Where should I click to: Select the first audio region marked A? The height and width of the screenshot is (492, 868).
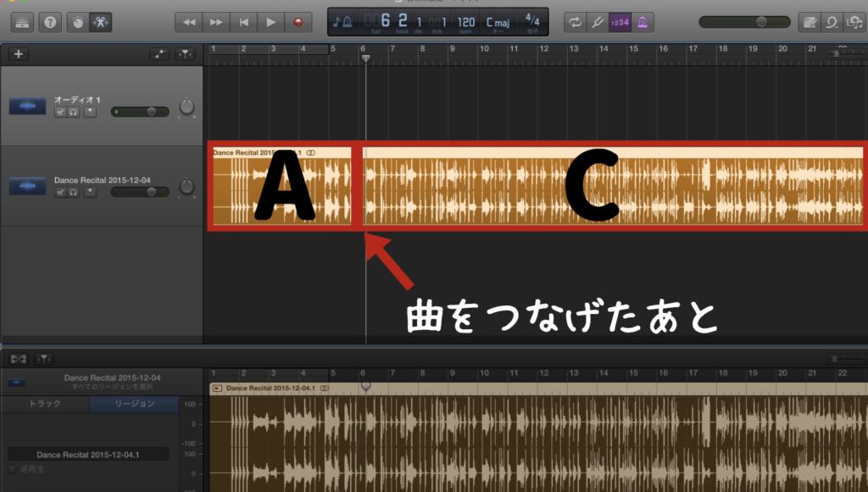click(281, 187)
